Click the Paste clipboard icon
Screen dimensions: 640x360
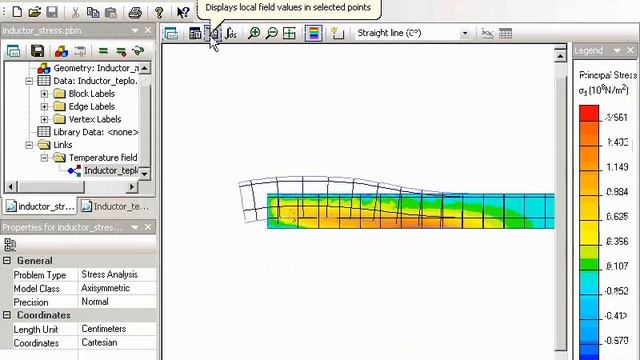pos(111,12)
